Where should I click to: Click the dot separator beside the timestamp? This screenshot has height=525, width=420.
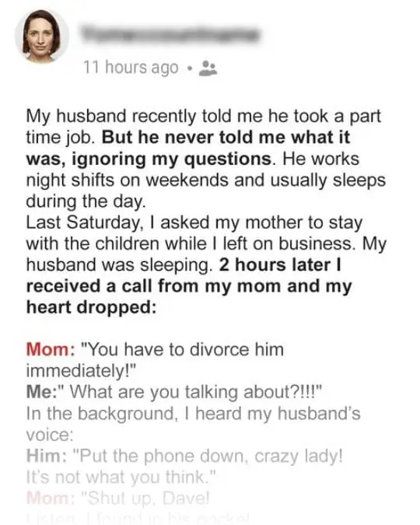click(x=190, y=68)
